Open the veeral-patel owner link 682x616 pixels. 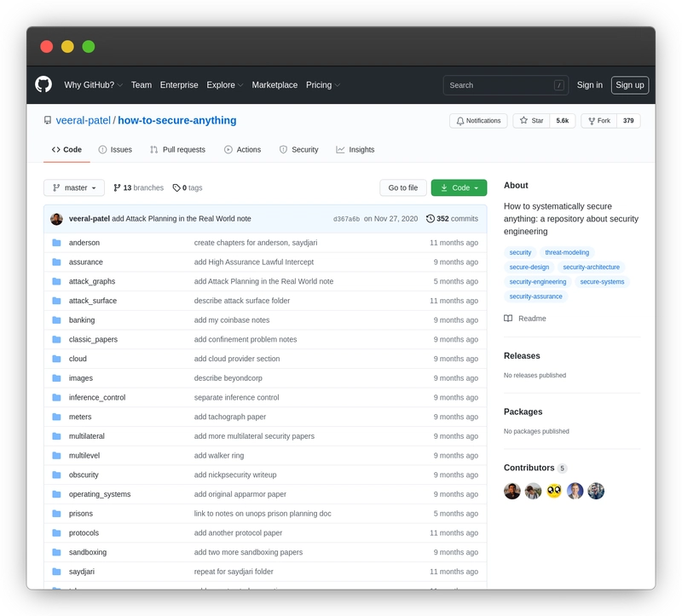pos(83,120)
